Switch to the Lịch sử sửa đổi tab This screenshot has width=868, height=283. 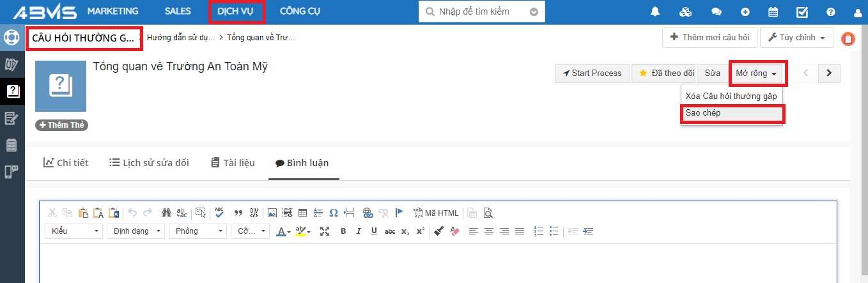[x=149, y=163]
